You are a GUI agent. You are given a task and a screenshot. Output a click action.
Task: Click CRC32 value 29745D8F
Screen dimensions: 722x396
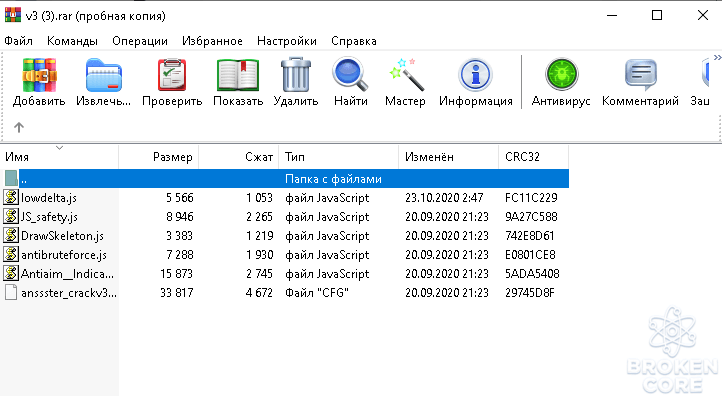(x=530, y=292)
